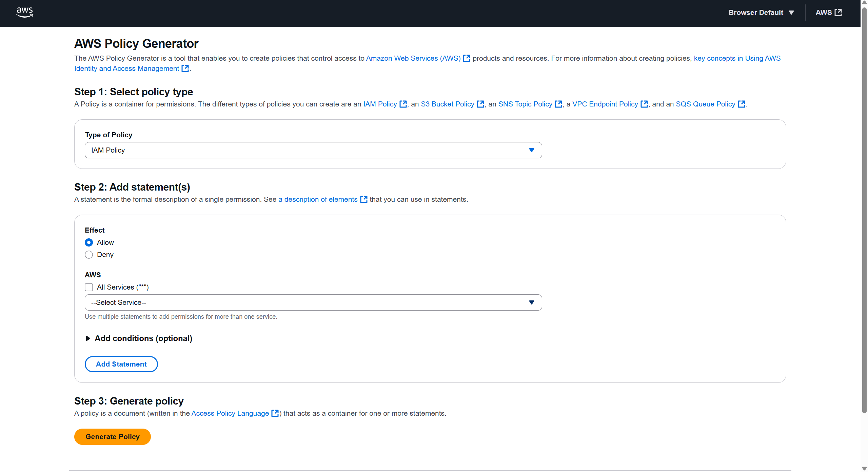Click external-link icon after description of elements
868x472 pixels.
[x=364, y=199]
